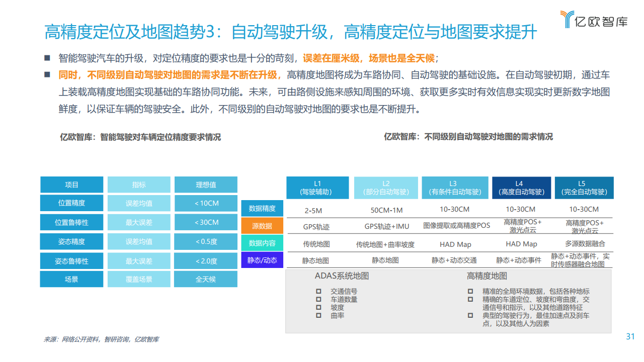Select the 理想值 header cell
644x362 pixels.
(206, 185)
